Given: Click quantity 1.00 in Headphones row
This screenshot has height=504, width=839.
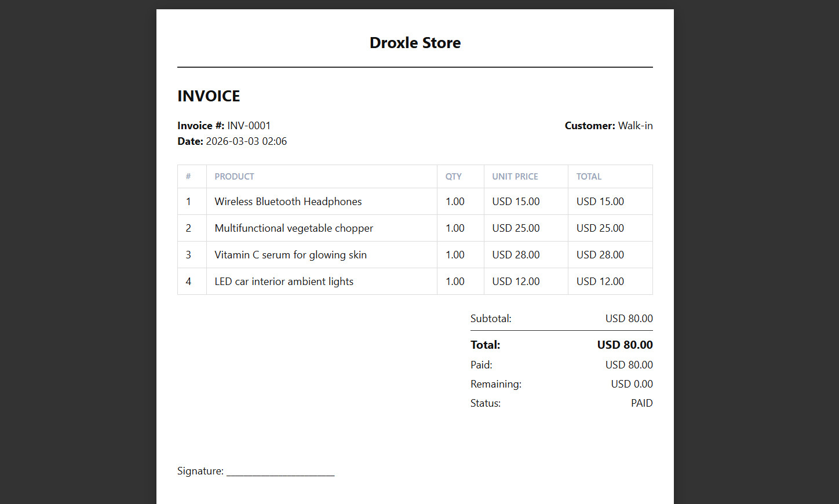Looking at the screenshot, I should pyautogui.click(x=455, y=202).
